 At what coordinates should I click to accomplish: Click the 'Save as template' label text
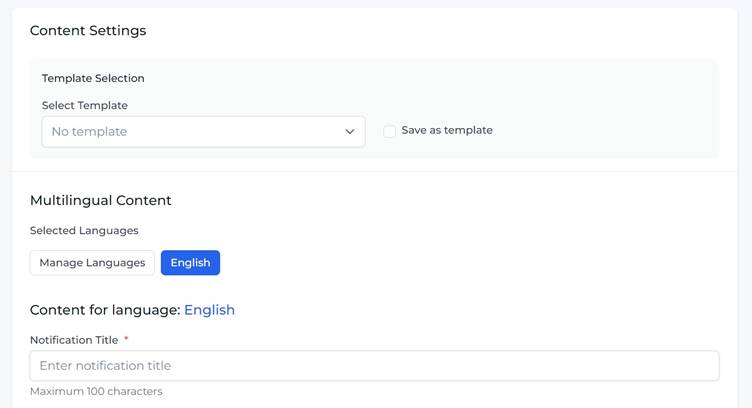(446, 130)
